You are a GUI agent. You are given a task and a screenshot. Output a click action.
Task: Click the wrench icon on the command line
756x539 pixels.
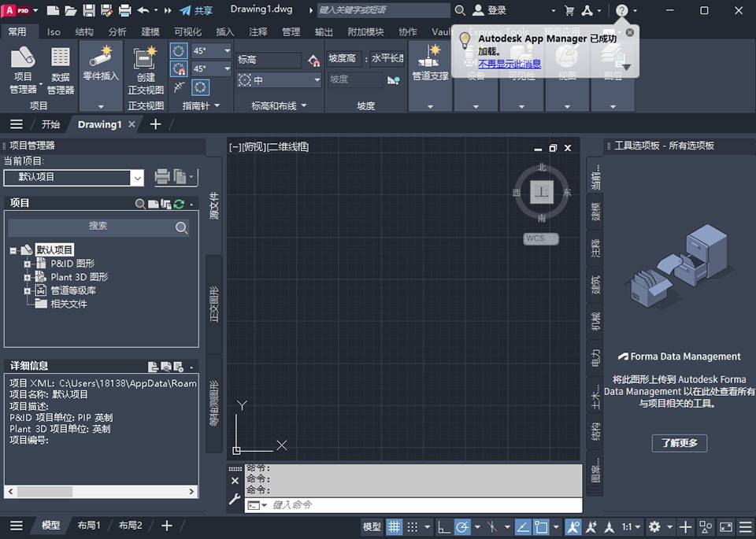coord(235,499)
